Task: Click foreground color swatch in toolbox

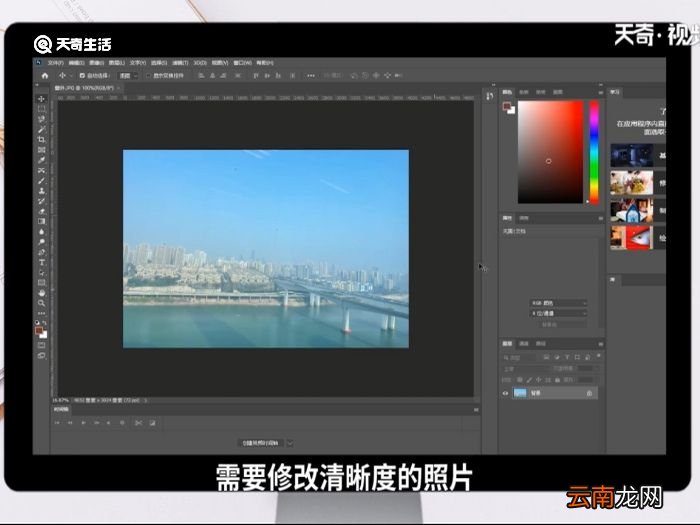Action: pos(39,331)
